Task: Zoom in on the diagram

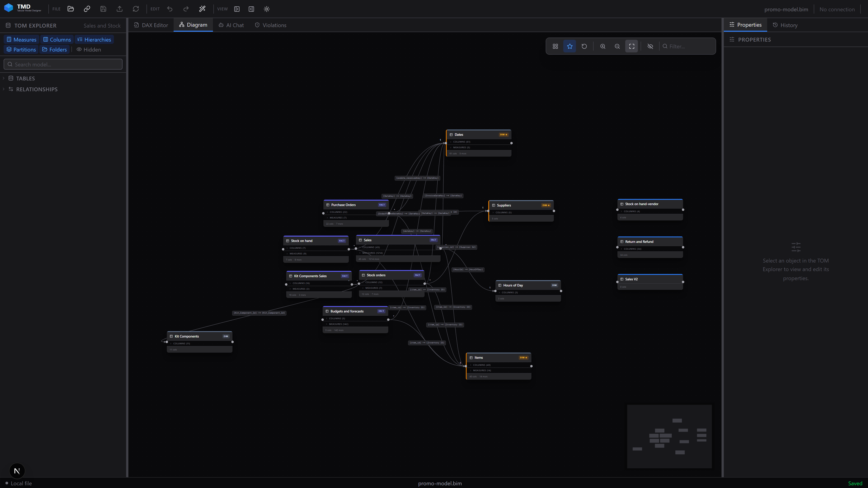Action: [603, 47]
